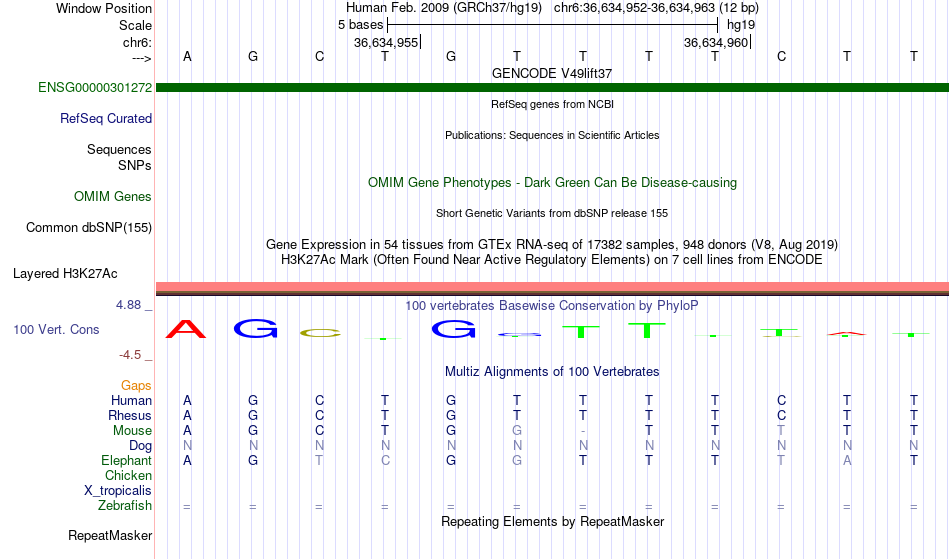Select the Elephant alignment row label

tap(127, 460)
